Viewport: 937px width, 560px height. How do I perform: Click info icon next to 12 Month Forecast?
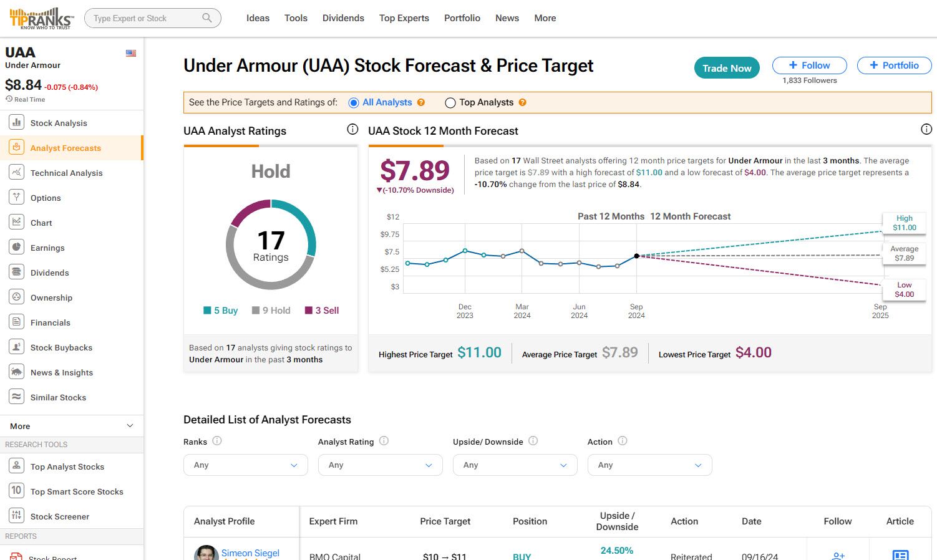point(926,129)
